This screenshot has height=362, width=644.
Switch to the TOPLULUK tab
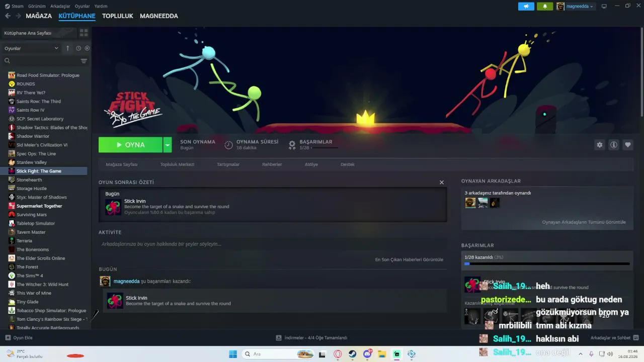[118, 16]
